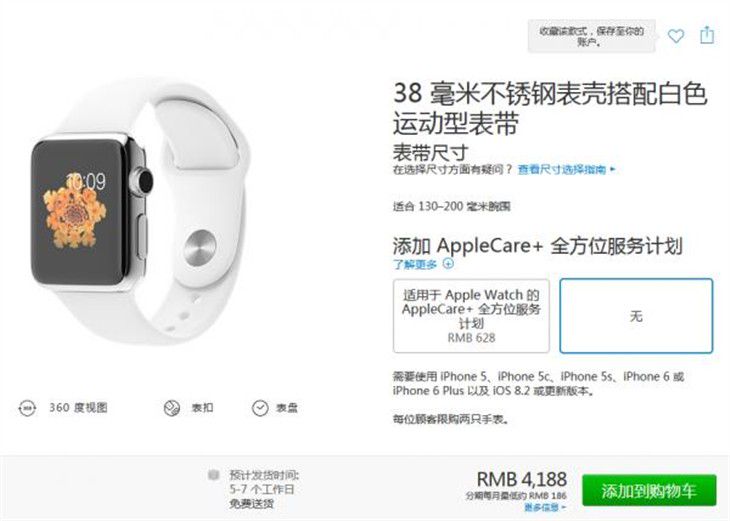Open the 查看尺寸选择指南 link

coord(562,169)
